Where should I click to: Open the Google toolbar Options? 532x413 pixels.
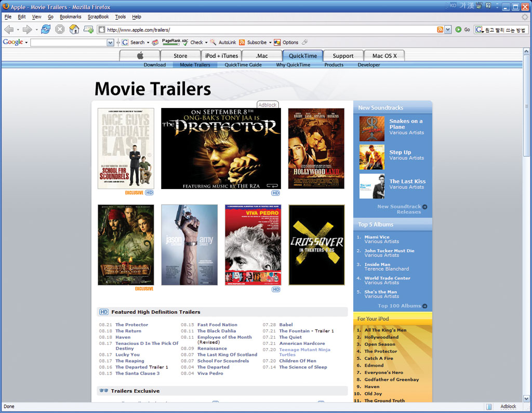pyautogui.click(x=286, y=43)
